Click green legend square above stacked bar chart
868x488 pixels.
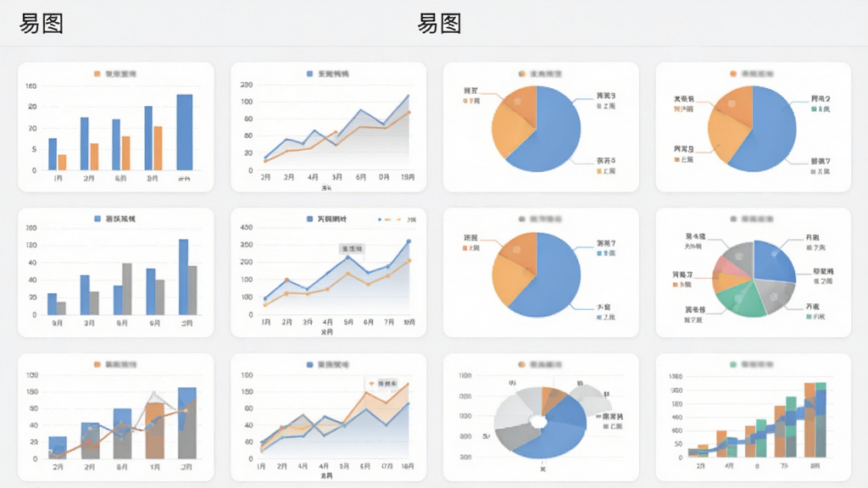tap(733, 364)
